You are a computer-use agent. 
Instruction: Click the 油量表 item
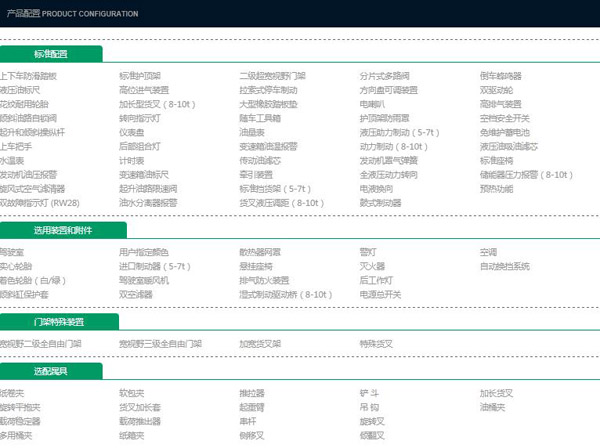(251, 131)
